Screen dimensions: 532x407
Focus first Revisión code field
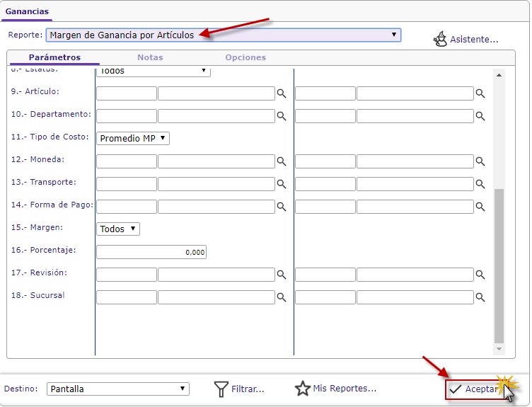127,274
